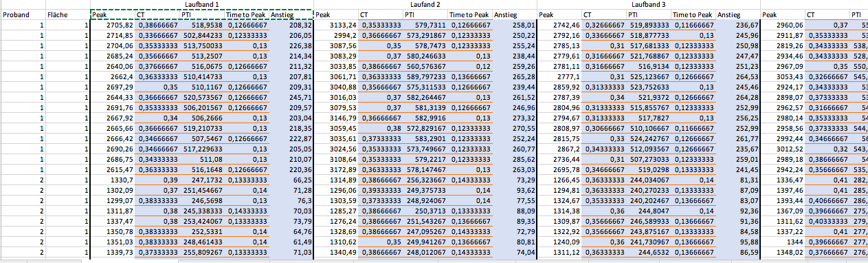This screenshot has width=868, height=263.
Task: Select the 'PTI' header under Laufband 3
Action: point(648,14)
